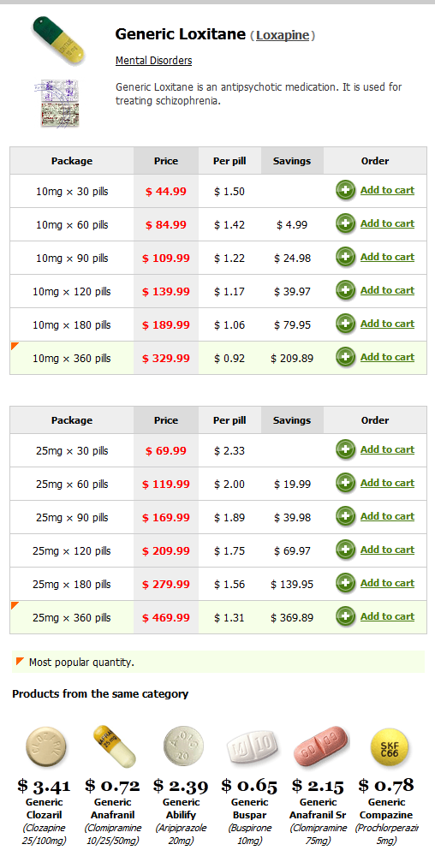435x868 pixels.
Task: Click green plus icon for 25mg × 180 pills
Action: pyautogui.click(x=345, y=584)
